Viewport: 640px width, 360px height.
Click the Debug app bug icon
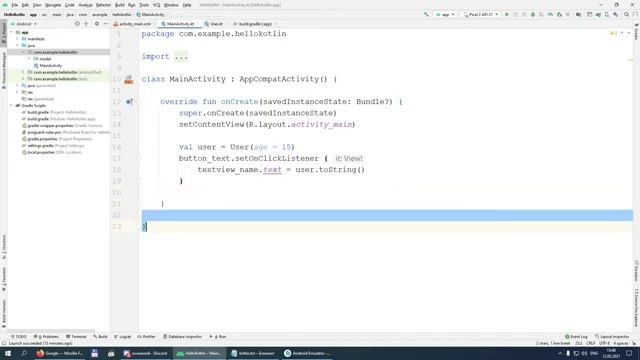tap(533, 14)
